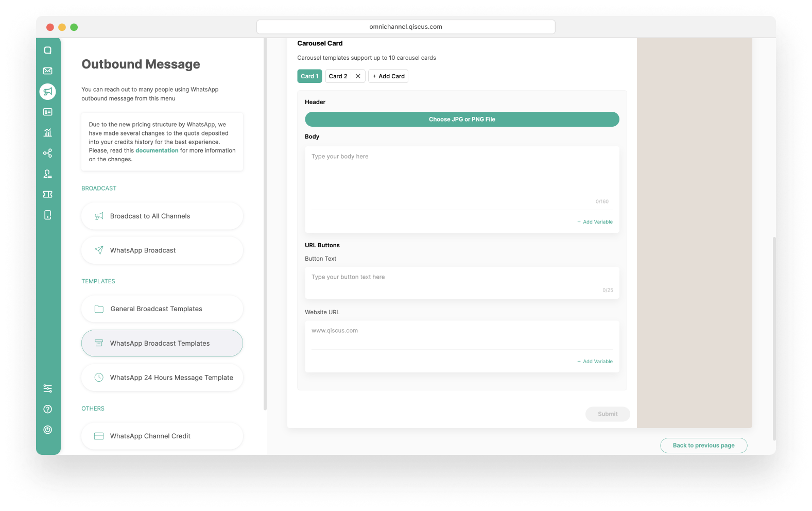Click the 0/160 character counter
The image size is (812, 511).
602,202
